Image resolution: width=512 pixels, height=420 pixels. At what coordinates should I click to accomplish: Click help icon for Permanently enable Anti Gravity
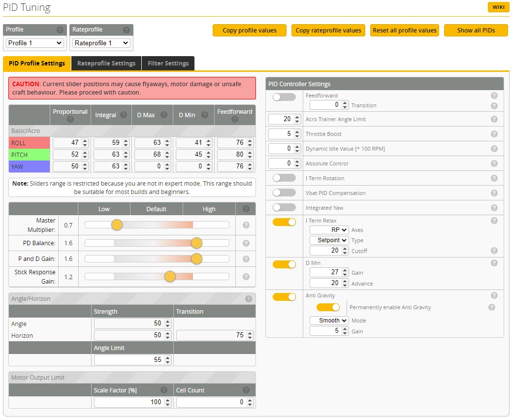pos(491,307)
